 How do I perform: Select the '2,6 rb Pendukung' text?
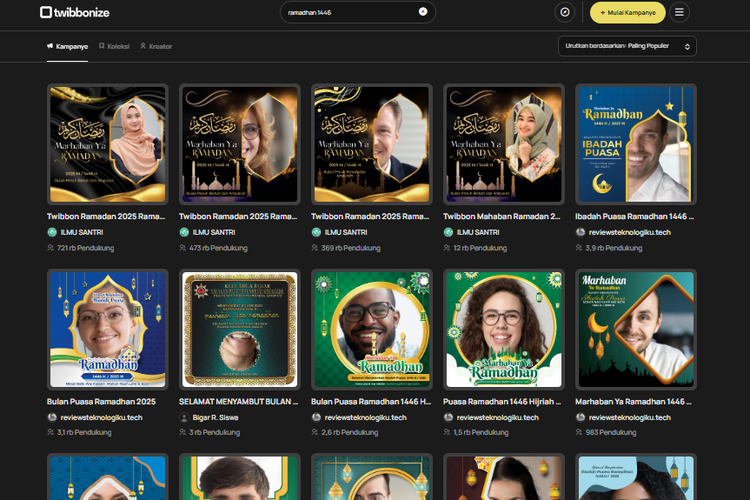coord(350,432)
